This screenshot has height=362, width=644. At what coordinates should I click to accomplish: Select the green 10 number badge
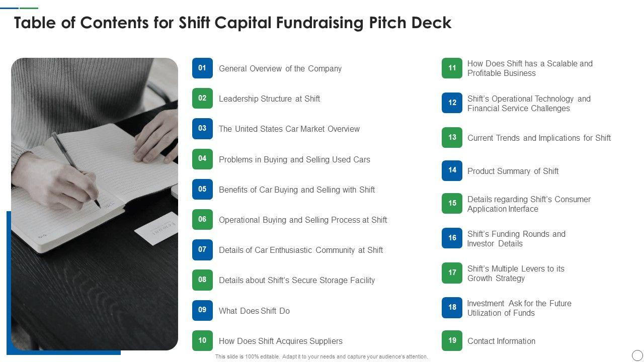click(x=202, y=340)
